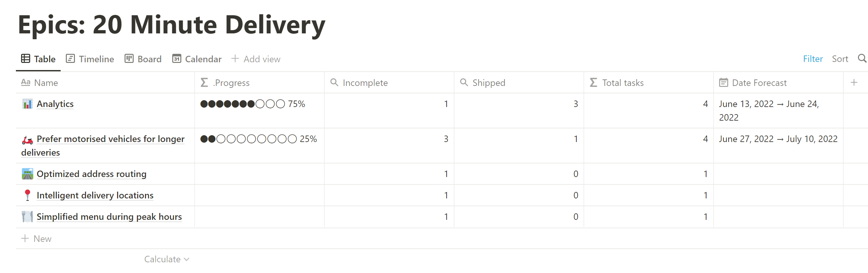Click the Sort button
Image resolution: width=868 pixels, height=273 pixels.
840,59
